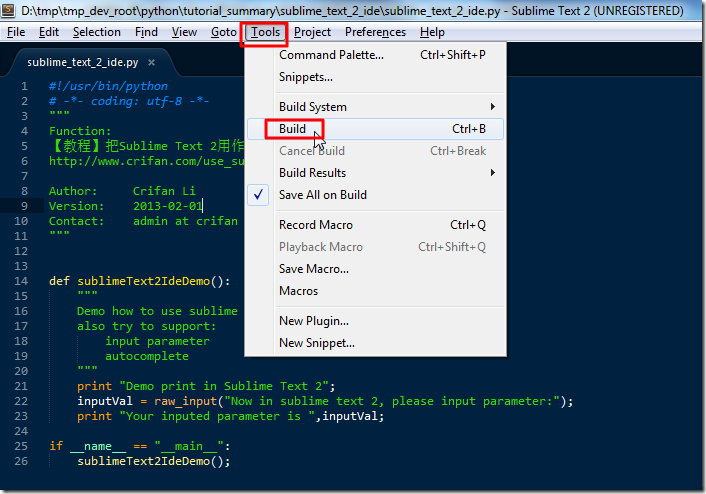This screenshot has width=706, height=494.
Task: Close the Tools menu via its label
Action: pyautogui.click(x=265, y=32)
